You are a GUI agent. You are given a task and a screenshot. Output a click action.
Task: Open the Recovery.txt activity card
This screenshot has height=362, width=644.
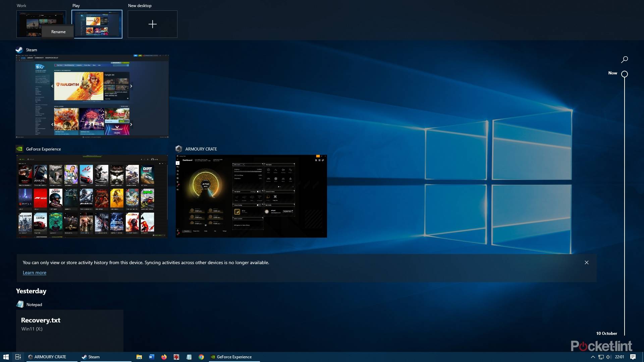[x=70, y=330]
